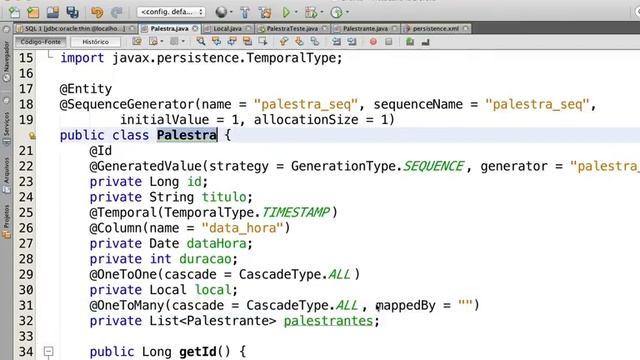Click the Open Project toolbar icon

[x=53, y=12]
